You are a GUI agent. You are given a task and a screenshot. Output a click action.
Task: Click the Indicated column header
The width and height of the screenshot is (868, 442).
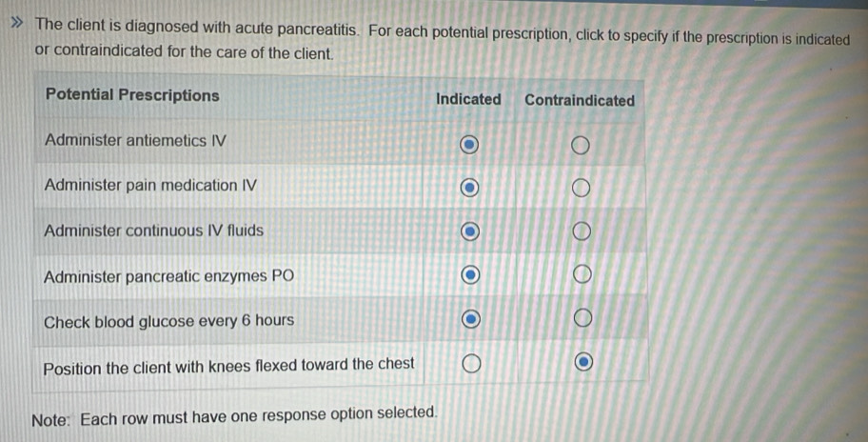click(x=467, y=99)
